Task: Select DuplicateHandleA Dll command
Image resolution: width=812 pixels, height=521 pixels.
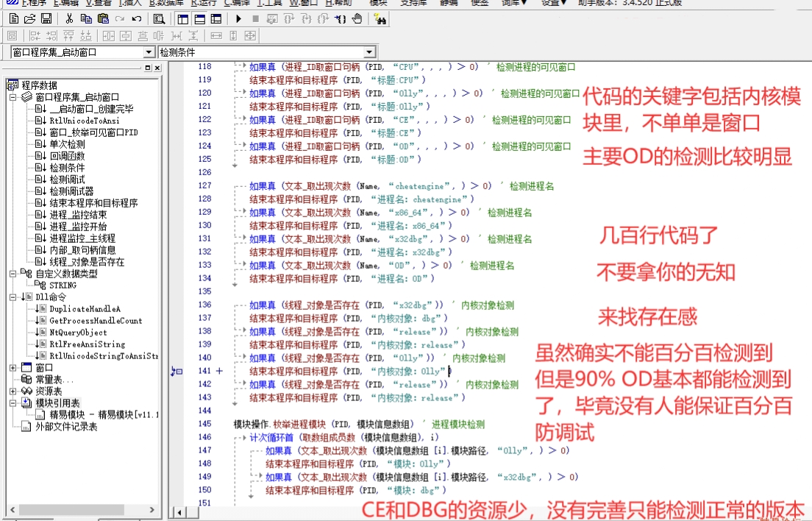Action: click(x=85, y=308)
